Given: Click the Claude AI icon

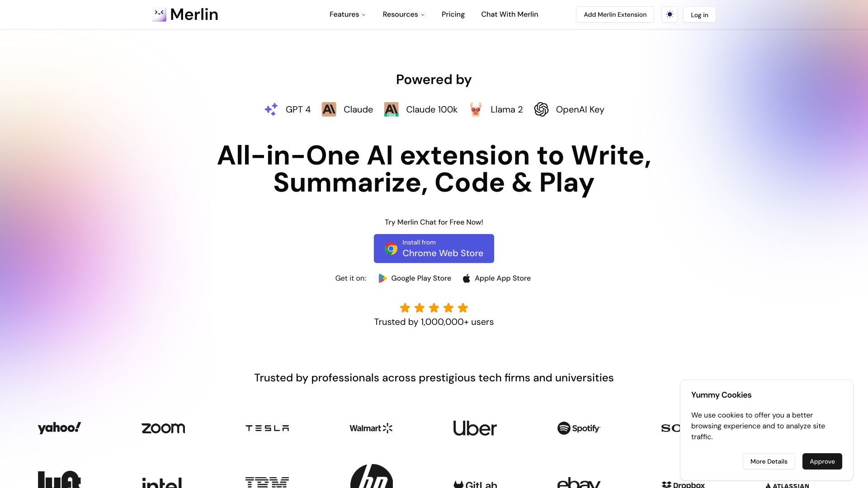Looking at the screenshot, I should point(329,109).
